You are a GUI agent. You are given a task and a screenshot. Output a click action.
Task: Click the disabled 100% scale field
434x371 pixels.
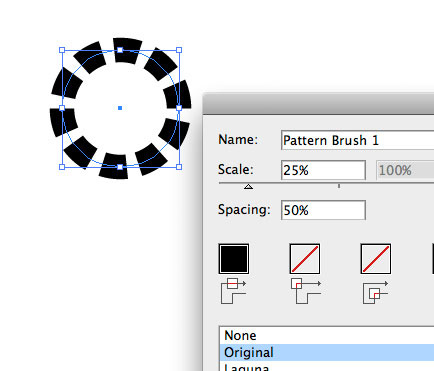(405, 170)
